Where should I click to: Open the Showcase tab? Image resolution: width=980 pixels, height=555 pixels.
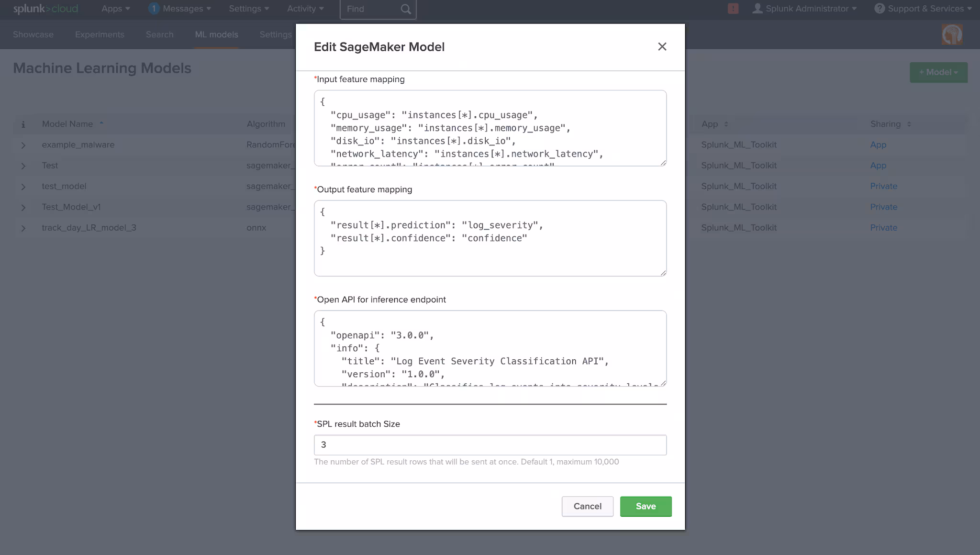point(33,34)
